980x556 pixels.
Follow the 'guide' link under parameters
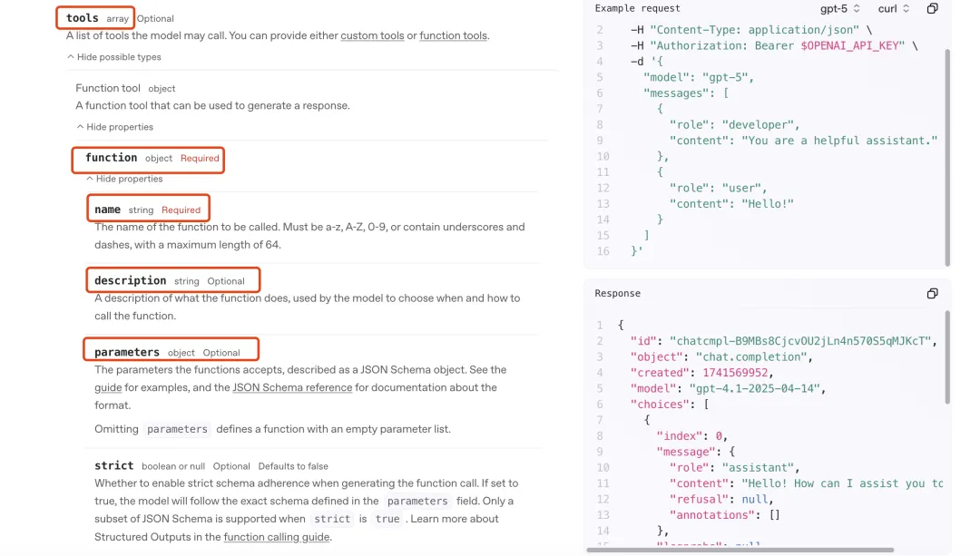(108, 387)
